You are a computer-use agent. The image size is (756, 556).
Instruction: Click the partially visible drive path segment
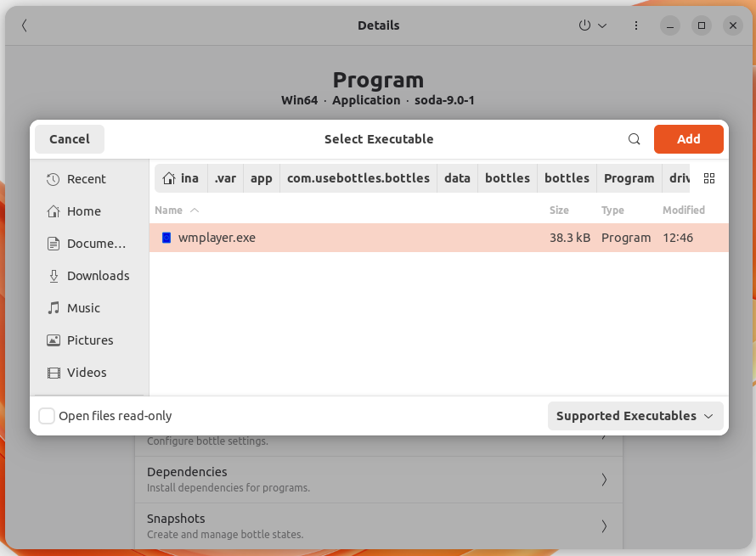[x=676, y=178]
